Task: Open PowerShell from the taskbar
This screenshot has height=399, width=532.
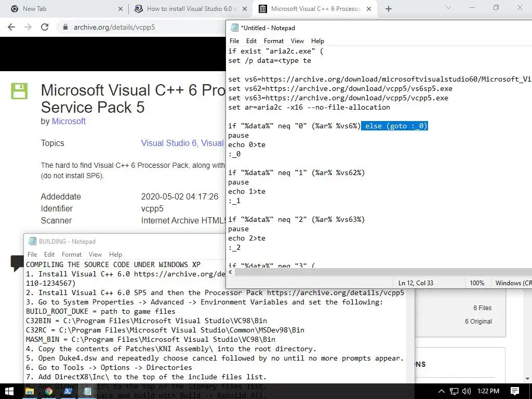Action: point(68,391)
